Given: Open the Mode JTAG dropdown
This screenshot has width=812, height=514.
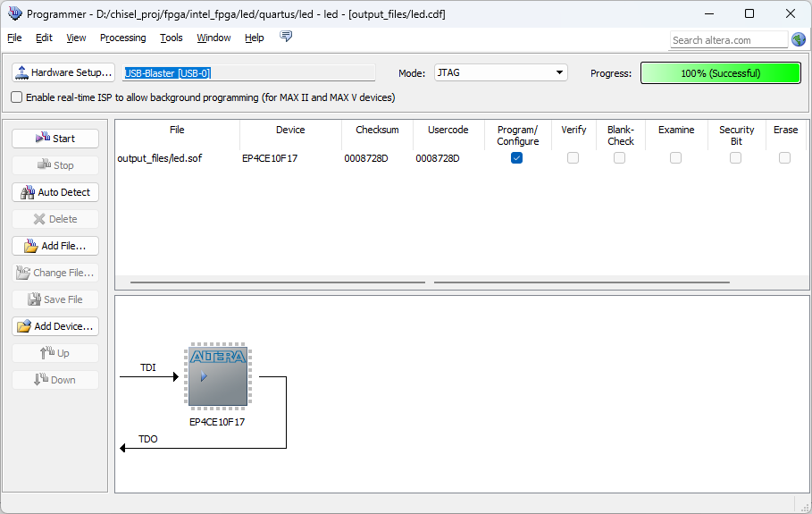Looking at the screenshot, I should (x=501, y=72).
